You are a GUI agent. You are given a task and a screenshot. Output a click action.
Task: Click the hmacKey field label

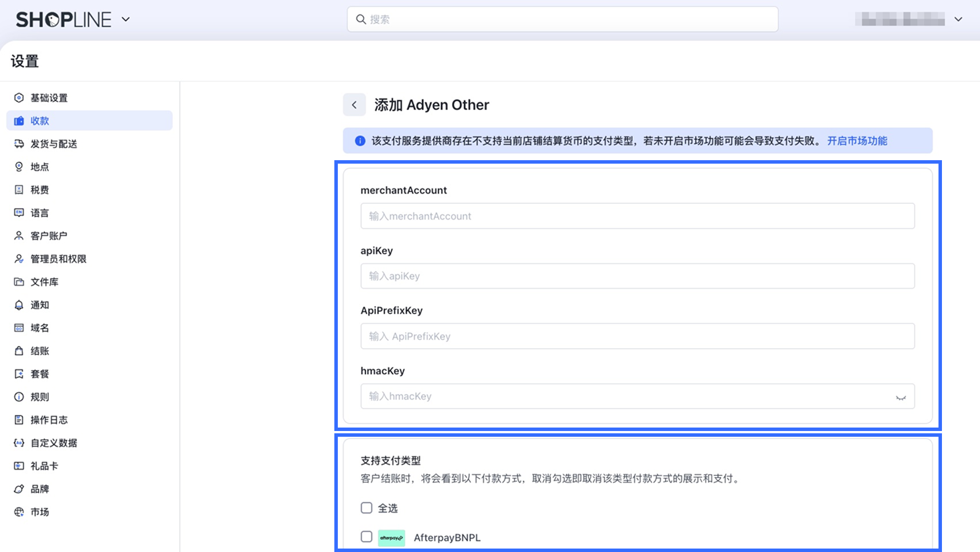click(x=383, y=371)
